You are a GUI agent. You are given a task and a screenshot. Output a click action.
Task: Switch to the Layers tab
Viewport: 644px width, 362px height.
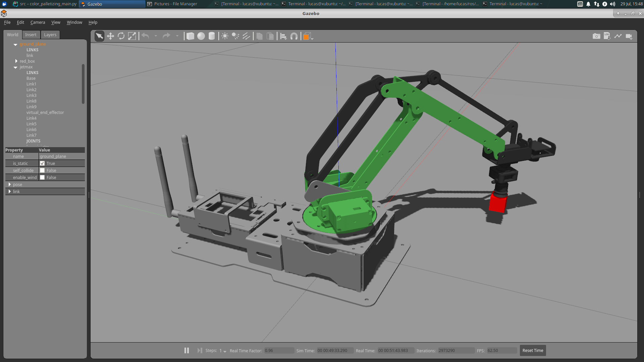50,35
